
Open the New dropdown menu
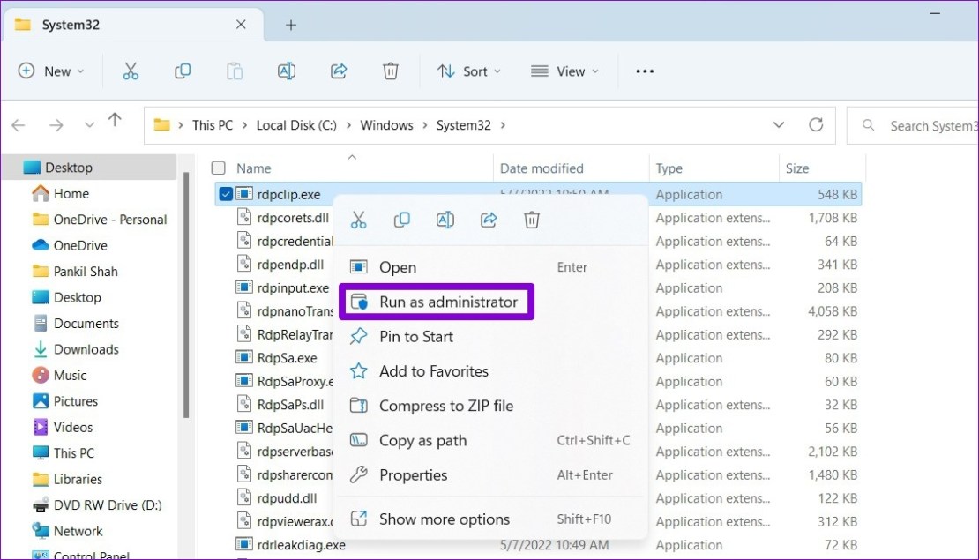coord(51,71)
